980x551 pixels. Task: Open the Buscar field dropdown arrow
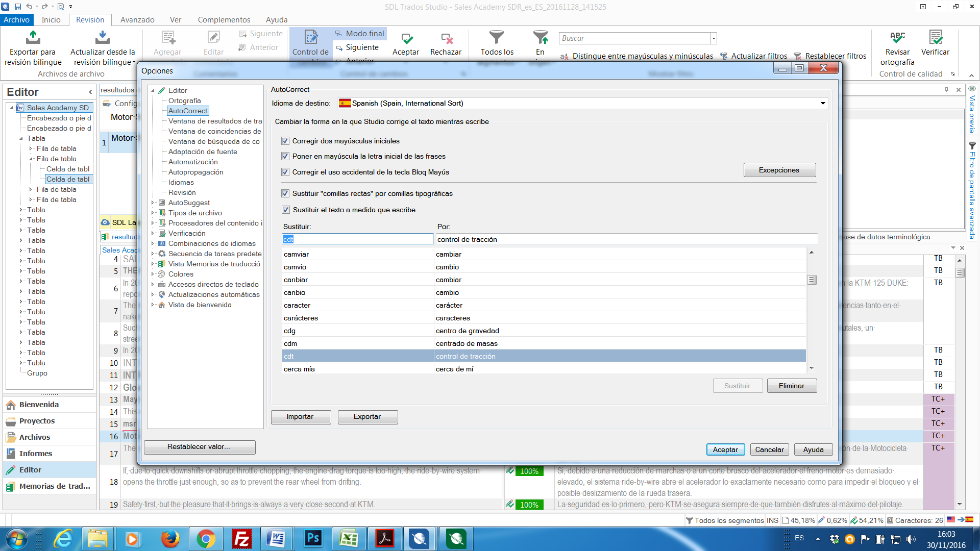point(714,38)
